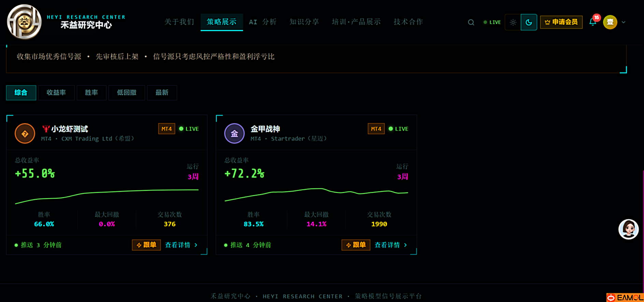Viewport: 644px width, 302px height.
Task: Click the 金甲战神 strategy avatar icon
Action: pos(234,133)
